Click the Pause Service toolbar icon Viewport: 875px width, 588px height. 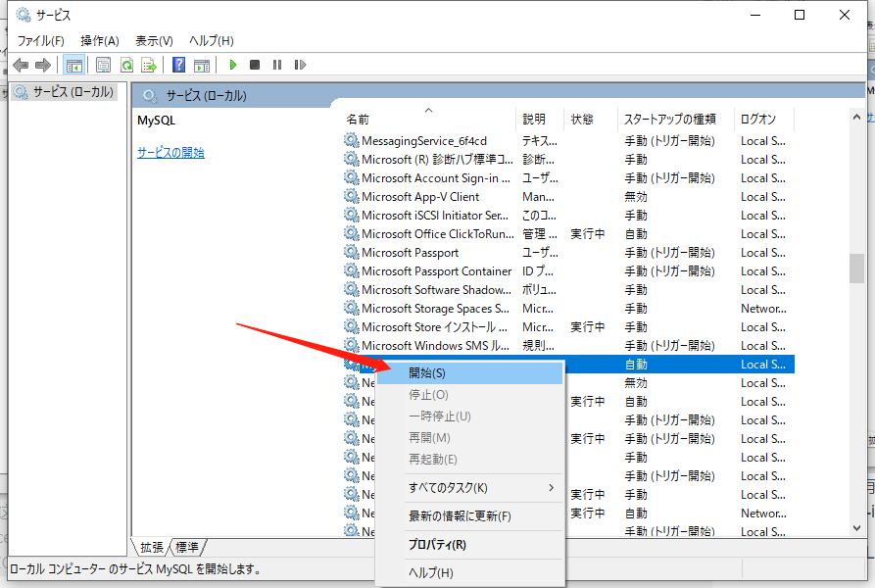coord(276,65)
